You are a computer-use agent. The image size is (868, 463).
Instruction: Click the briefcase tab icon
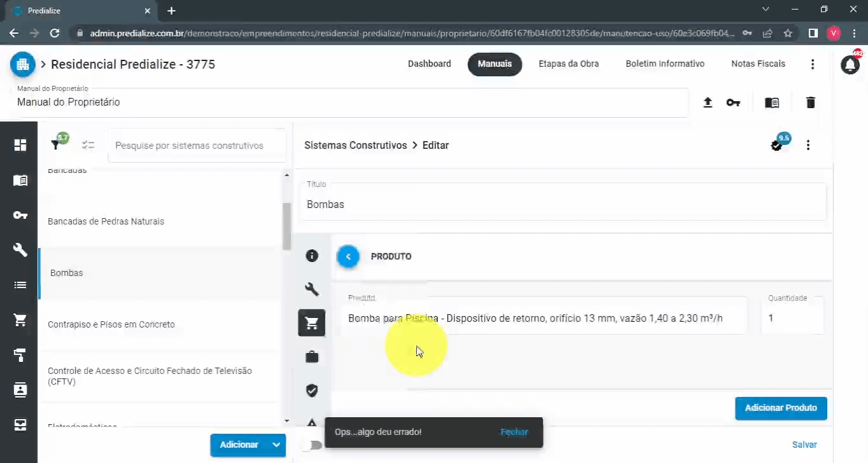click(x=312, y=357)
